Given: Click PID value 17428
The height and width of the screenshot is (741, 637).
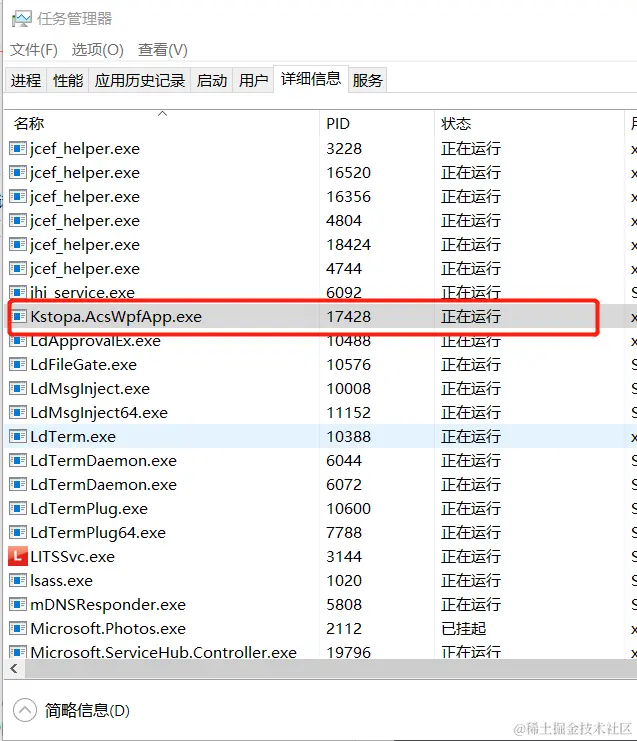Looking at the screenshot, I should (x=348, y=316).
